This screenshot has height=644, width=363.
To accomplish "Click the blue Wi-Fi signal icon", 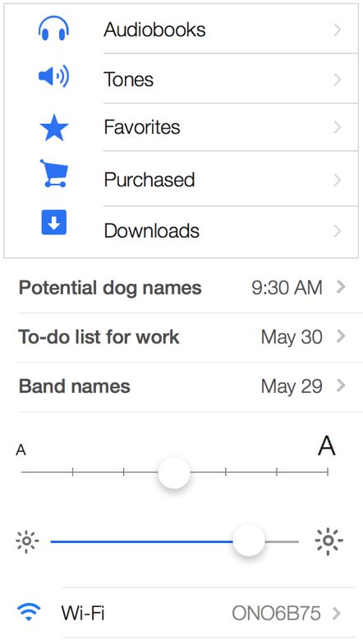I will click(x=29, y=612).
